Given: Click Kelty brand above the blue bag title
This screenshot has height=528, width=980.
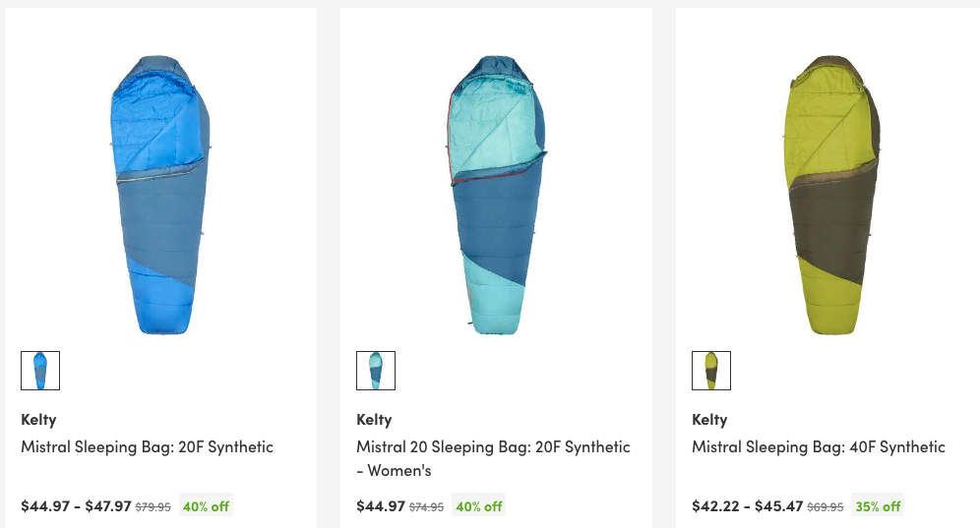Looking at the screenshot, I should point(38,420).
